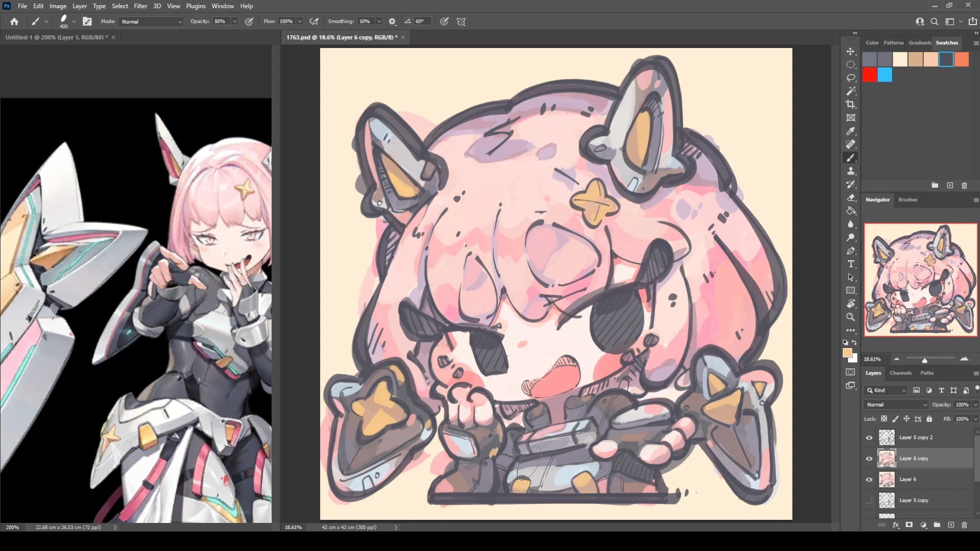Screen dimensions: 980x551
Task: Select the Blur tool
Action: pyautogui.click(x=850, y=224)
